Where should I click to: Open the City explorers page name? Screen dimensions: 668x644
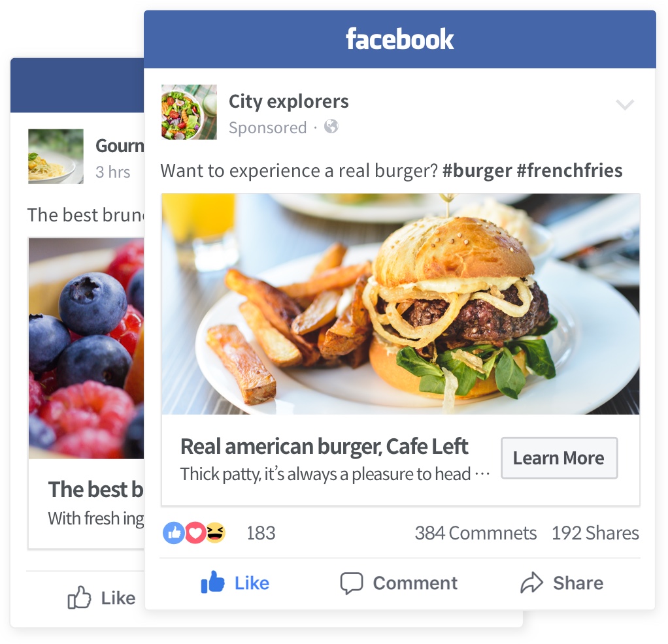click(x=288, y=102)
